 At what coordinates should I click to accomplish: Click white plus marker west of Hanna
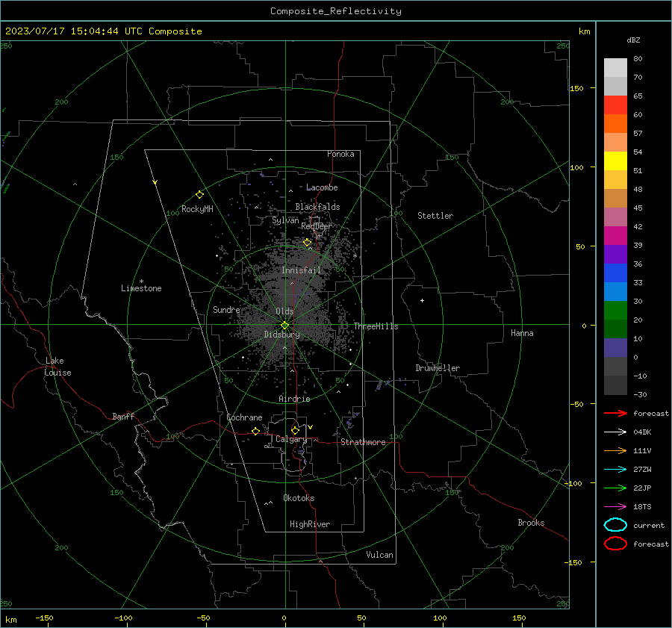[x=422, y=300]
